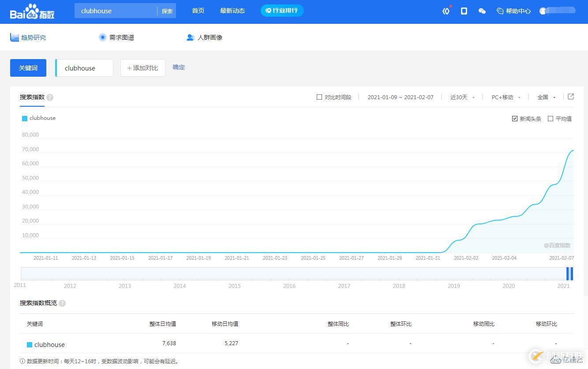The image size is (588, 369).
Task: Open the developer API icon with red dot
Action: pos(446,11)
